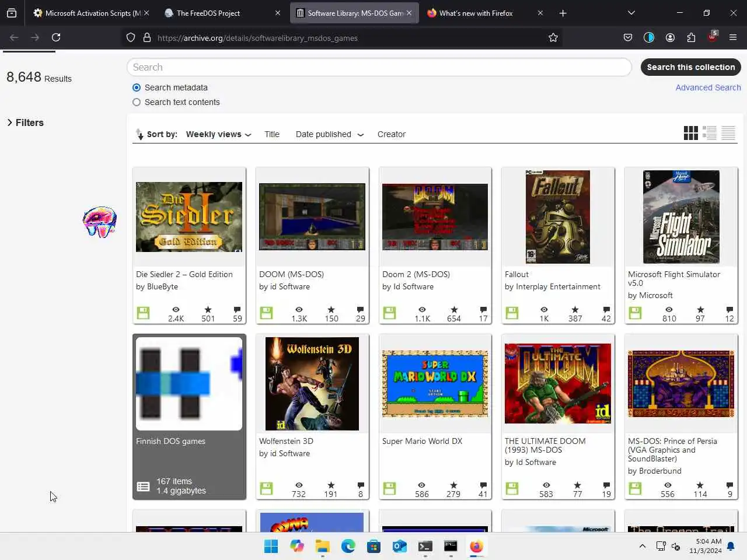Open Firefox account icon
The width and height of the screenshot is (747, 560).
670,38
